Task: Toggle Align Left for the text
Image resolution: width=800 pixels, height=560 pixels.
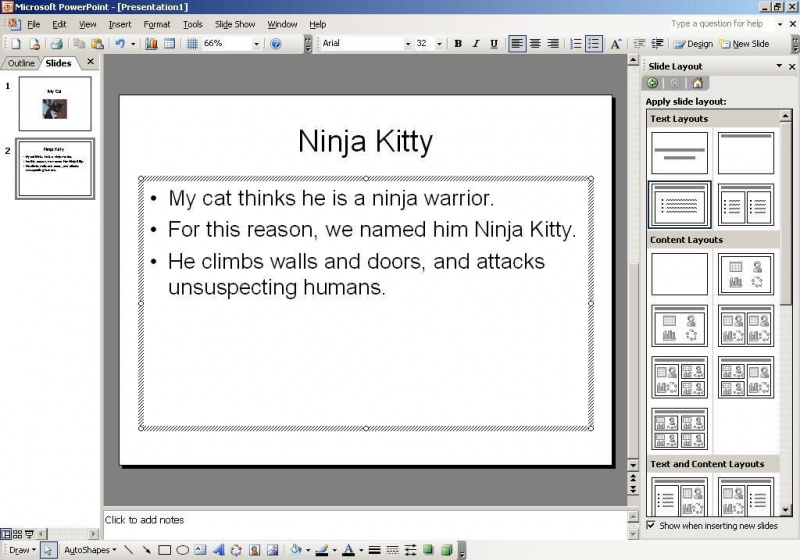Action: click(517, 44)
